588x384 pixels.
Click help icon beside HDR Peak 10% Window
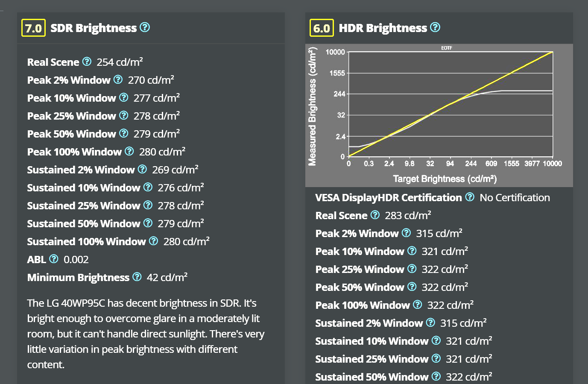click(x=412, y=251)
